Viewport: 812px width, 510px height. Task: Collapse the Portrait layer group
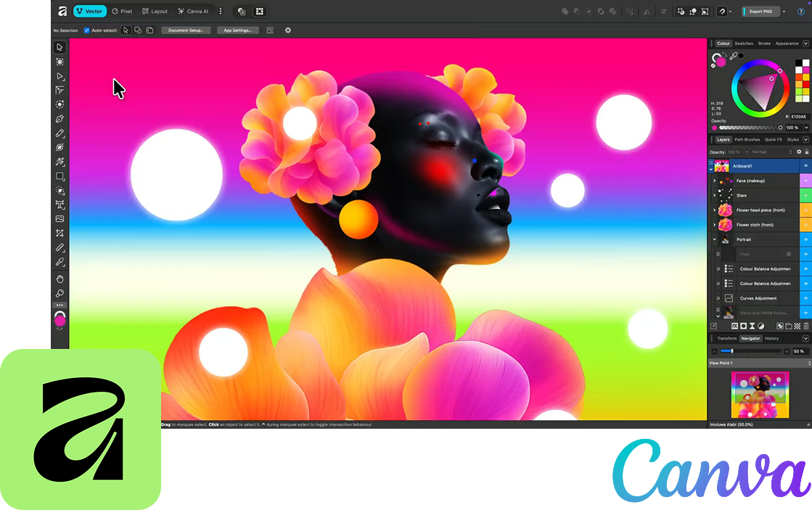pyautogui.click(x=714, y=239)
